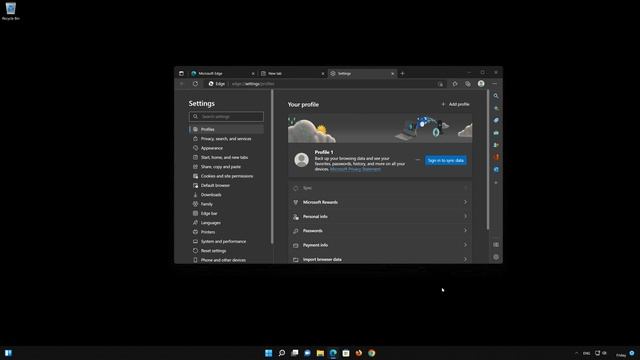The image size is (640, 360).
Task: Open Share, copy and paste settings
Action: [x=226, y=167]
